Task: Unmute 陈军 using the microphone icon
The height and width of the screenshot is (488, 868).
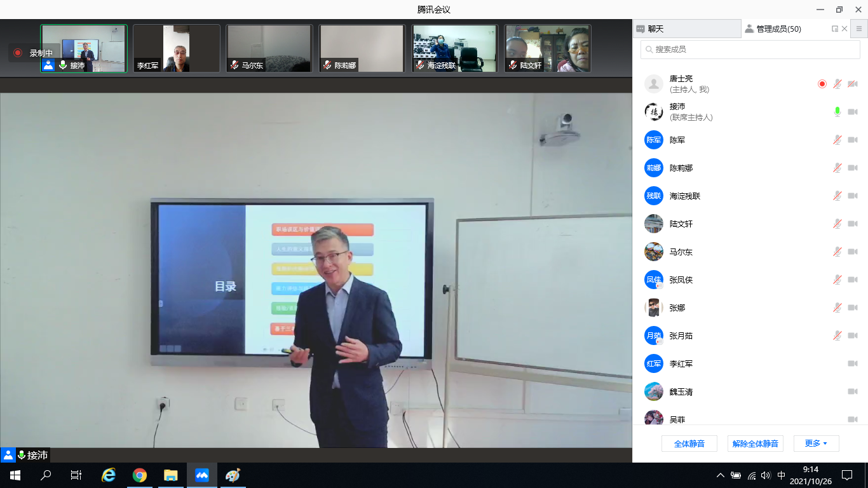Action: 837,140
